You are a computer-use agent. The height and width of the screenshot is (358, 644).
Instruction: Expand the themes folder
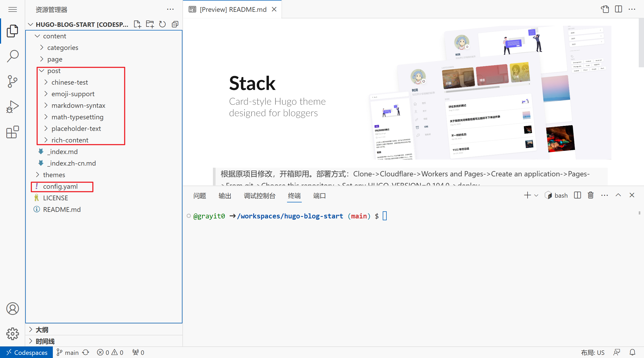[x=54, y=175]
